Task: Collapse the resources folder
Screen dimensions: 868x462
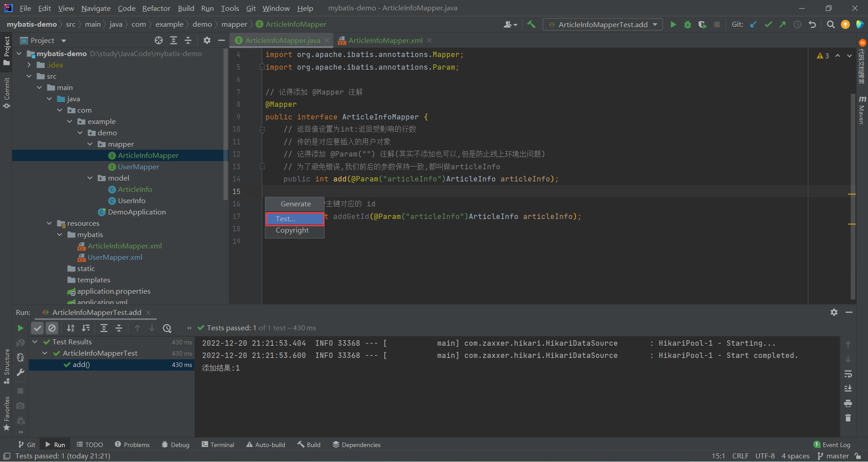Action: 49,223
